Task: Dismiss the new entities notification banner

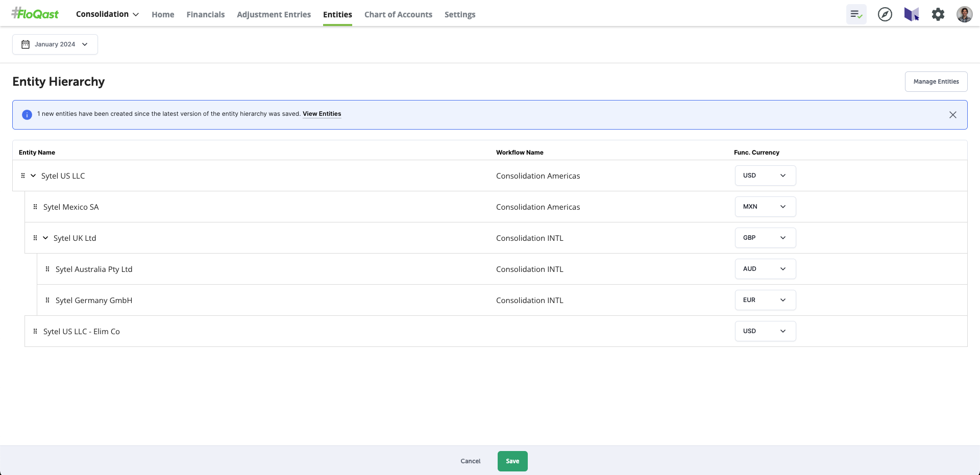Action: click(952, 115)
